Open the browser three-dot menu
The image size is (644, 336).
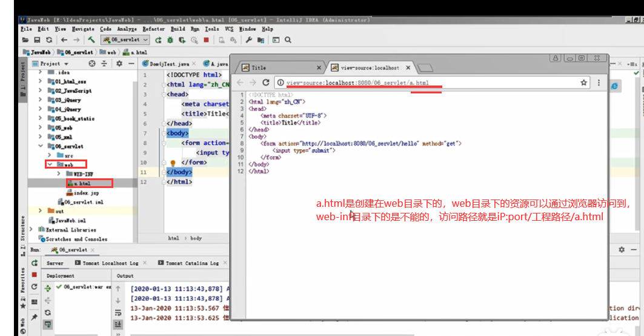tap(599, 82)
